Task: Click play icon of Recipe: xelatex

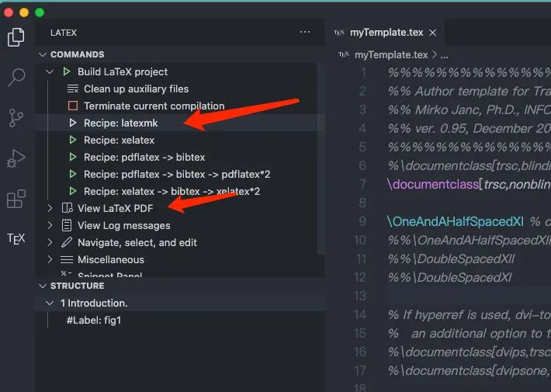Action: (73, 140)
